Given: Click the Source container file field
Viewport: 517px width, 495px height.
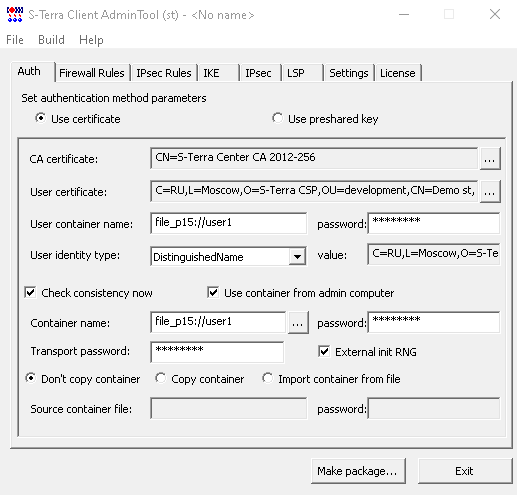Looking at the screenshot, I should [228, 408].
